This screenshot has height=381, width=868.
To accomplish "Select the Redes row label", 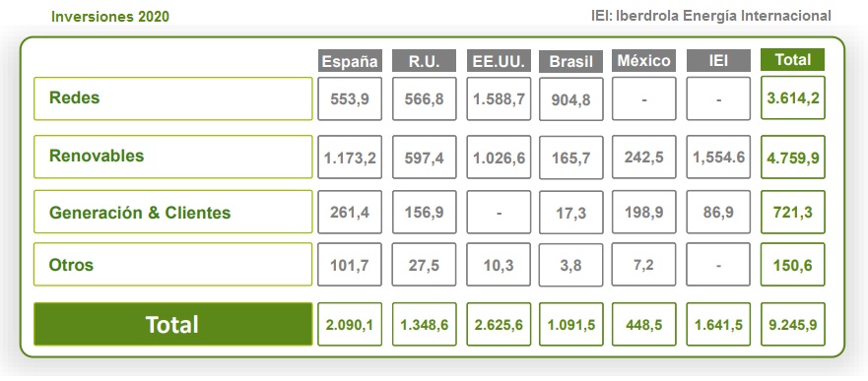I will [173, 98].
